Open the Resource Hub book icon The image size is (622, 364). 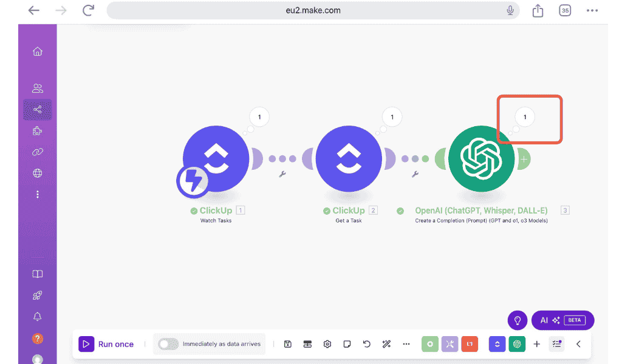37,274
